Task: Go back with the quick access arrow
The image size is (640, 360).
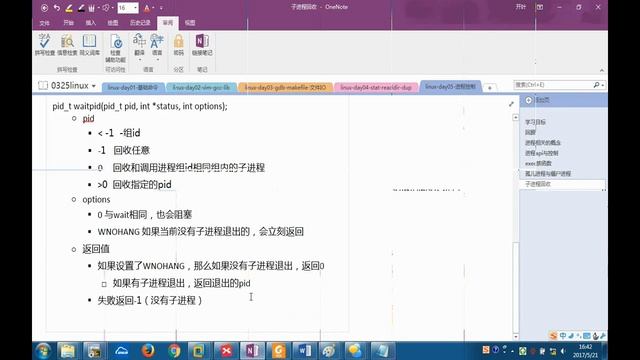Action: tap(44, 8)
